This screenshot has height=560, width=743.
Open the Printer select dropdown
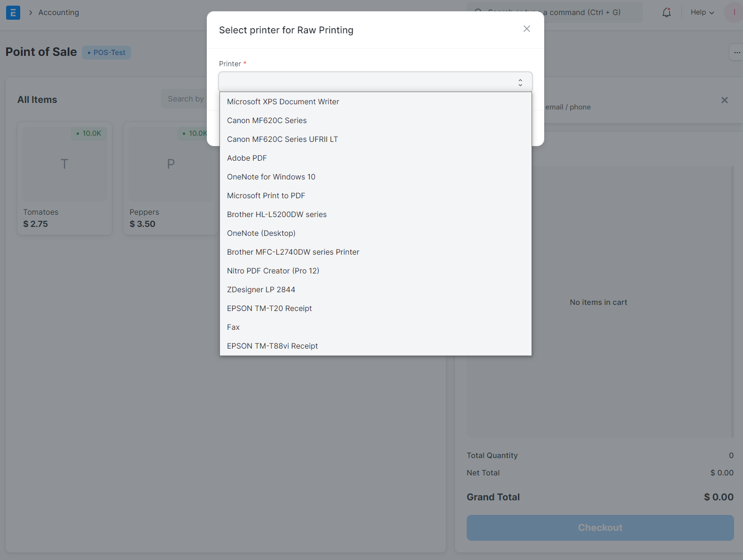point(375,82)
